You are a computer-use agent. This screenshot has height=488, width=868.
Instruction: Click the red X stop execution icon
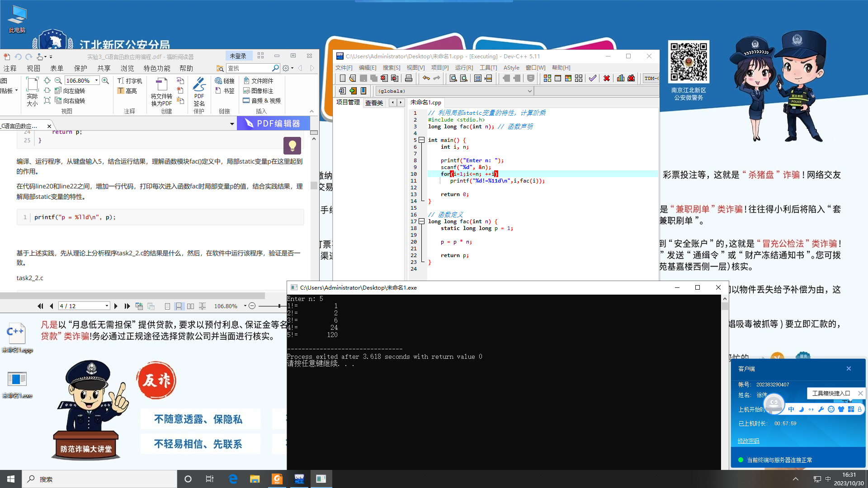pos(607,78)
